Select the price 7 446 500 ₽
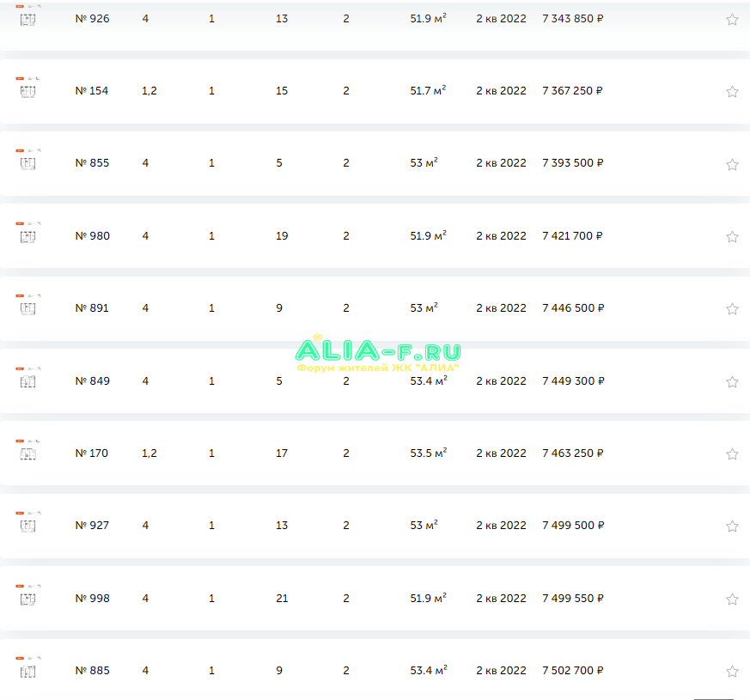 coord(573,308)
